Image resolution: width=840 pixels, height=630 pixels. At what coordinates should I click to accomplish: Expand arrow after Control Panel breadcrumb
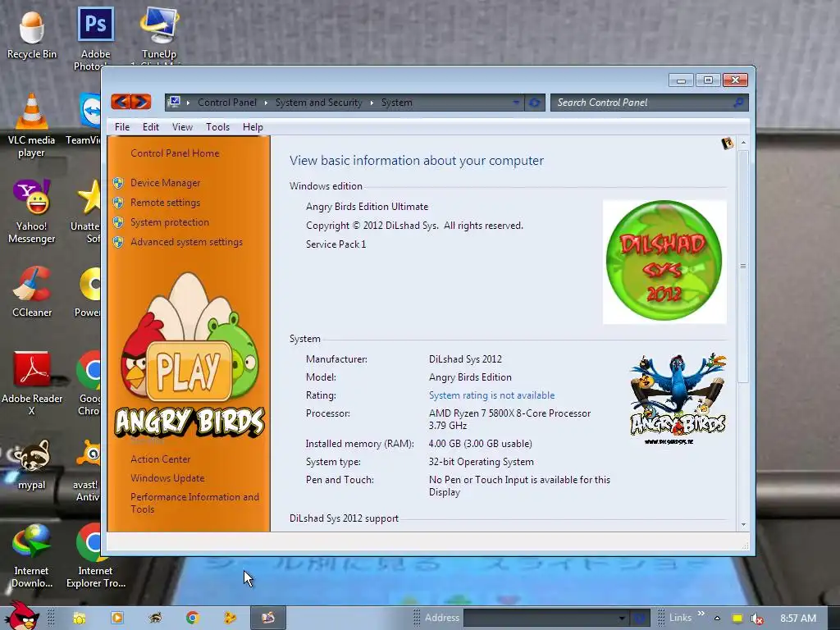click(266, 103)
